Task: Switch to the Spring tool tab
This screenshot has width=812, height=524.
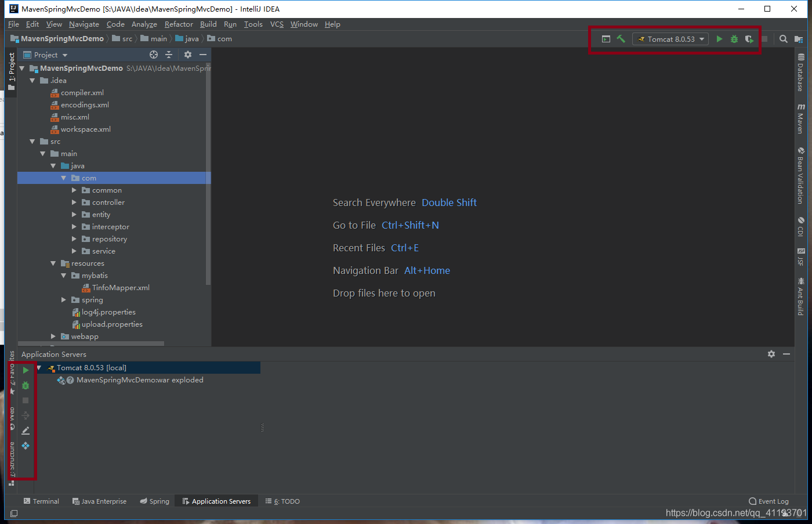Action: 154,501
